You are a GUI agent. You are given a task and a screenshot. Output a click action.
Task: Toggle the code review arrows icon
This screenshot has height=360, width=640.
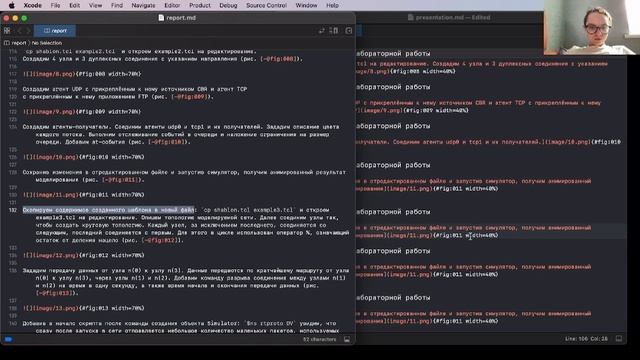[x=322, y=31]
